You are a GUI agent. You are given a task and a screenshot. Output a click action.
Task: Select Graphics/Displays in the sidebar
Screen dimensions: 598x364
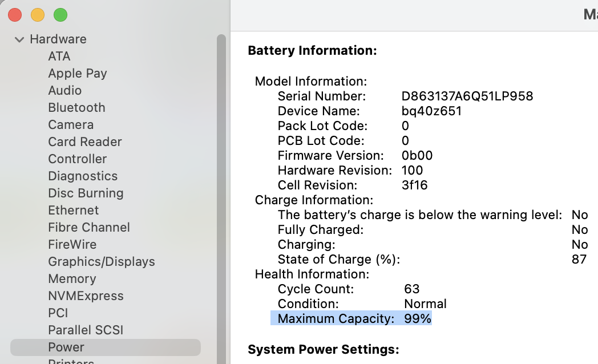click(102, 262)
